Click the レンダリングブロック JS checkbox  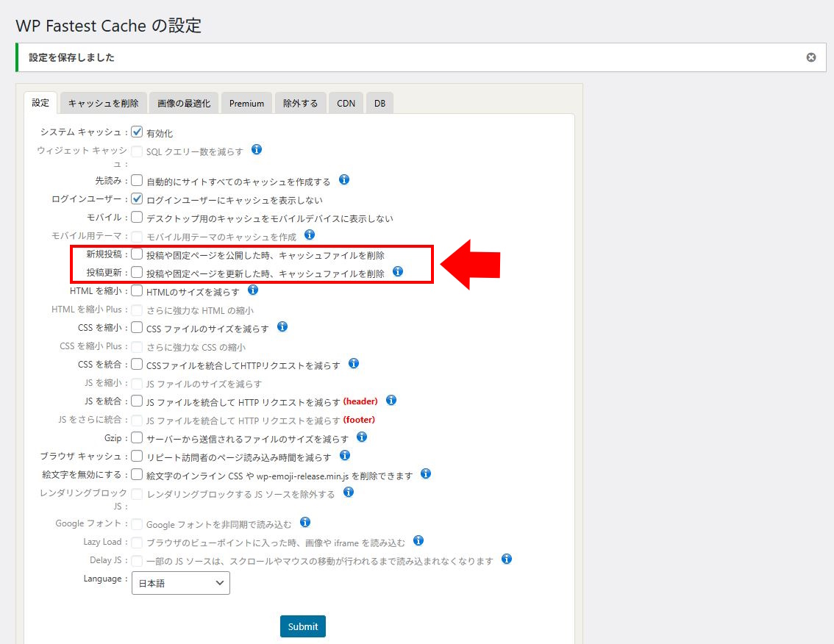137,494
